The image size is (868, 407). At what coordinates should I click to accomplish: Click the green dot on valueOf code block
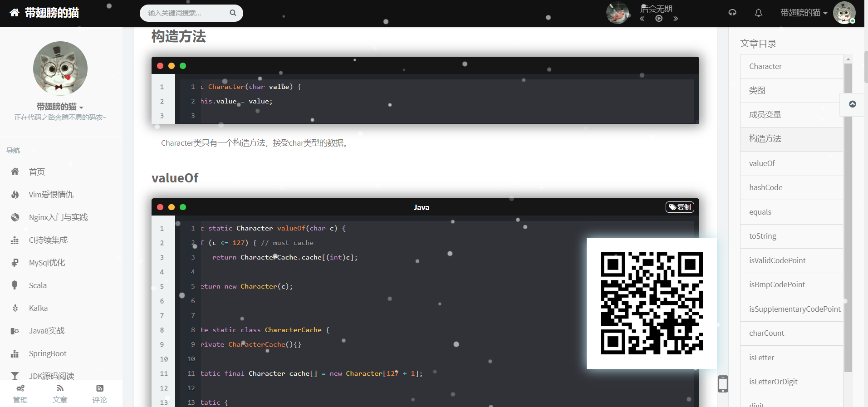point(183,207)
